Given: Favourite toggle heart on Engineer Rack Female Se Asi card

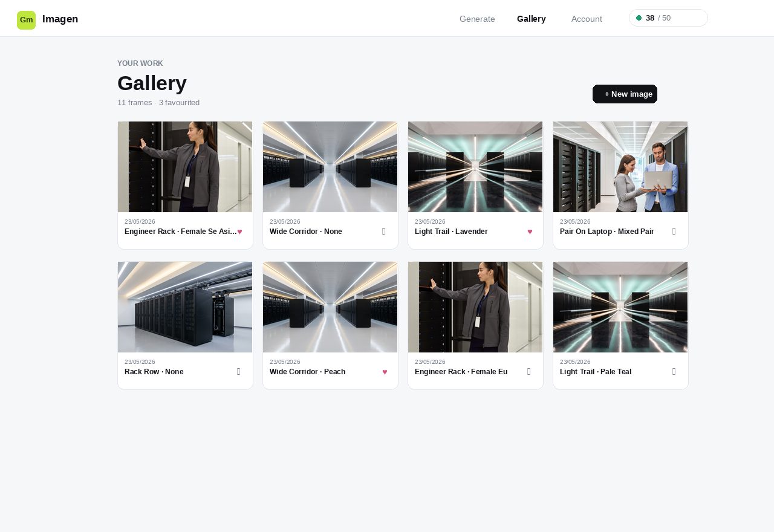Looking at the screenshot, I should pos(239,232).
